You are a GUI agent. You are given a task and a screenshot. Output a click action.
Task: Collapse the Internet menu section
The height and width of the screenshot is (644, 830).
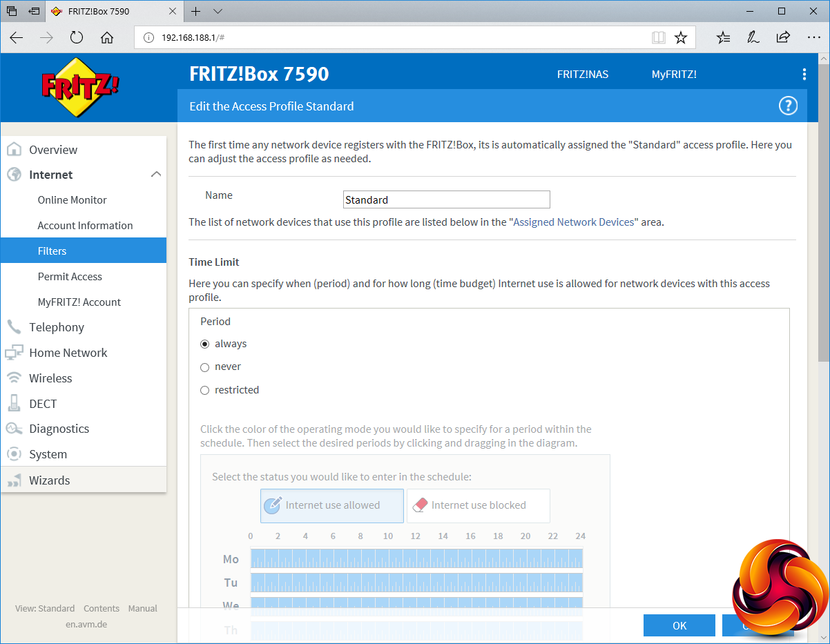tap(156, 175)
